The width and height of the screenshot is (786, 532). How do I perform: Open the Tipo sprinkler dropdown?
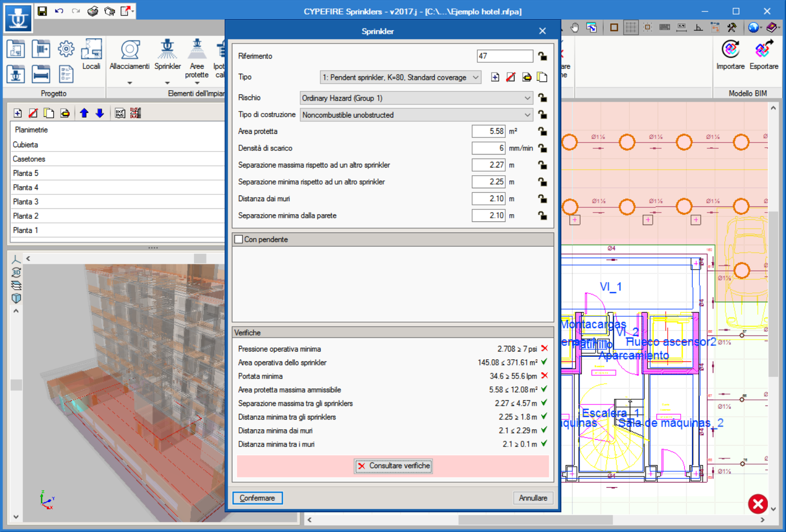click(401, 77)
